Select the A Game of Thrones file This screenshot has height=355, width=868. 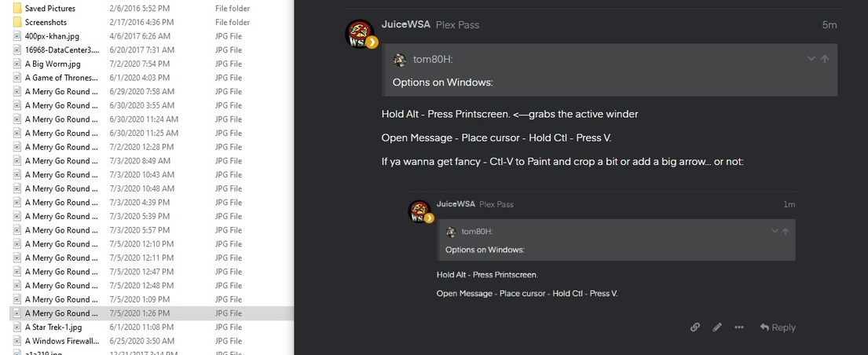(x=61, y=78)
